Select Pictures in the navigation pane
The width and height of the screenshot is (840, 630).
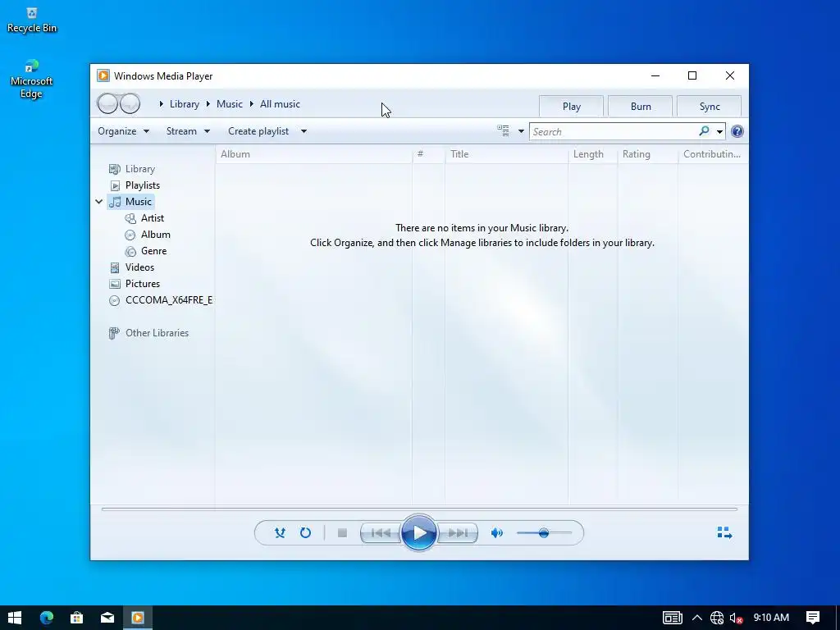click(x=135, y=284)
